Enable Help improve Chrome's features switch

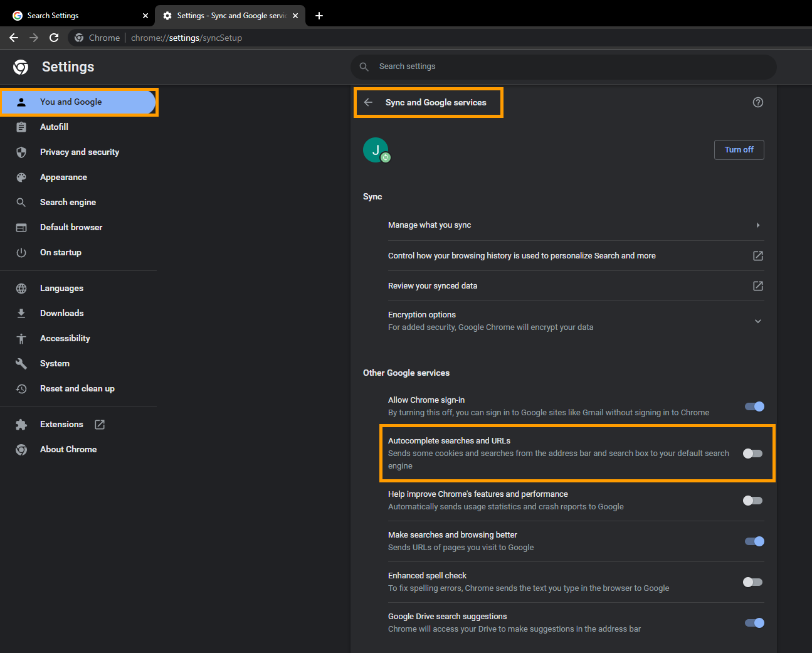click(x=752, y=501)
